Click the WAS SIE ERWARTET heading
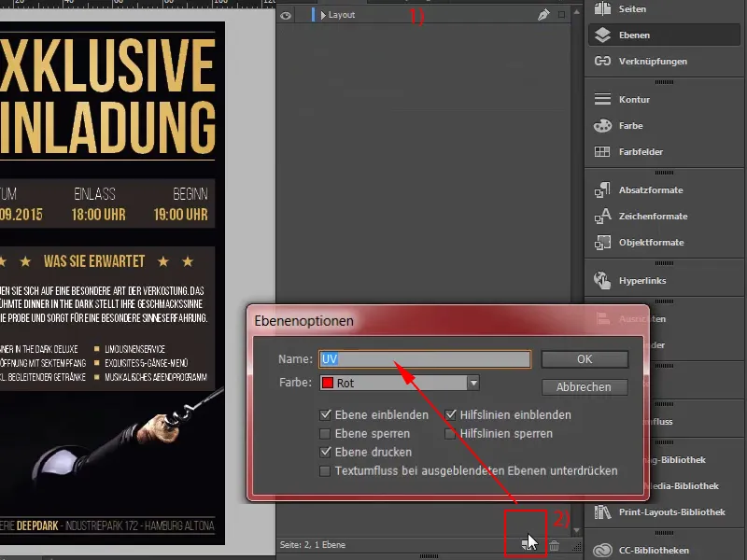Viewport: 747px width, 560px height. coord(94,261)
